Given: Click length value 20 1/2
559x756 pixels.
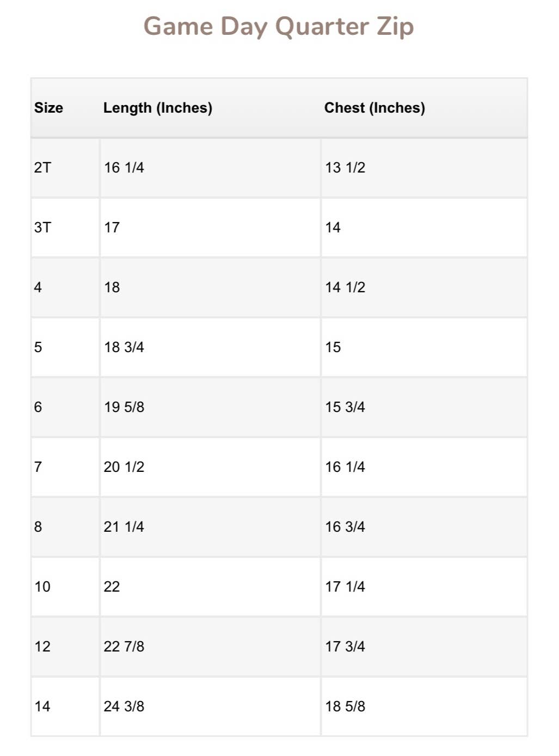Looking at the screenshot, I should (124, 467).
